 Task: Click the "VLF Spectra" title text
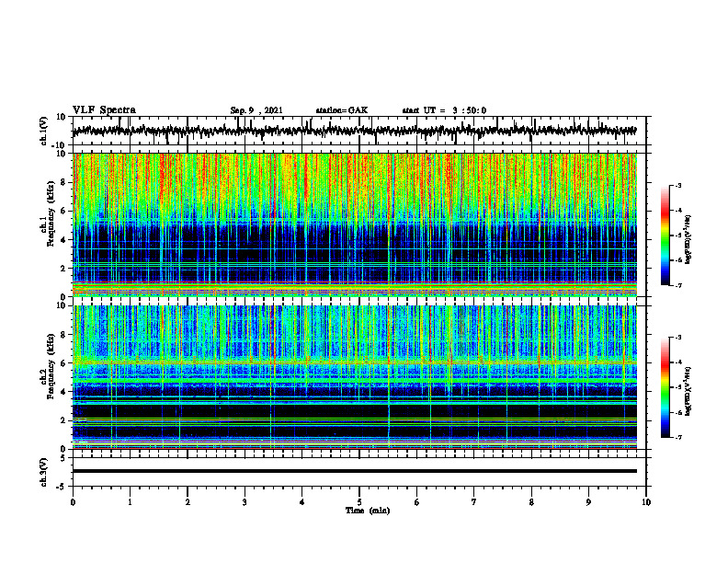coord(104,110)
